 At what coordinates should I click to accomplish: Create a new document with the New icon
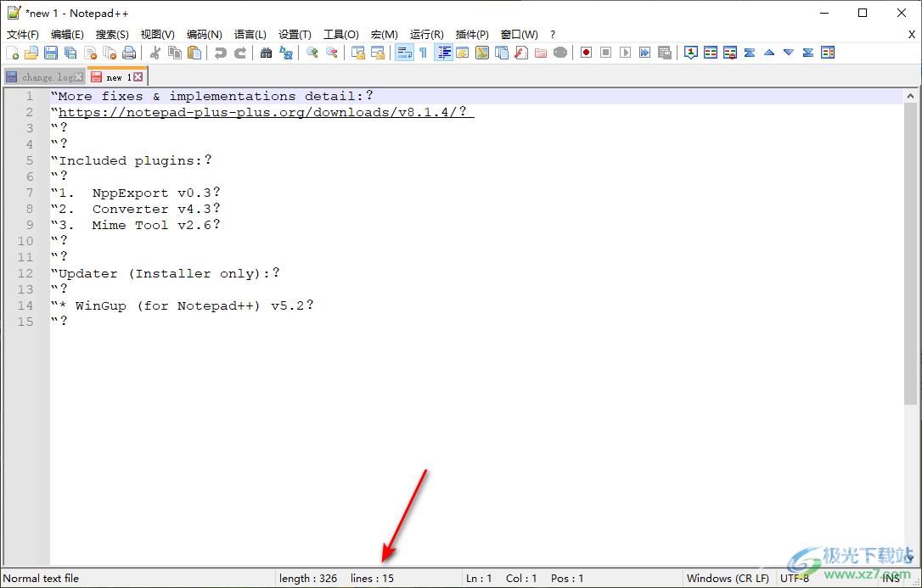click(x=13, y=53)
